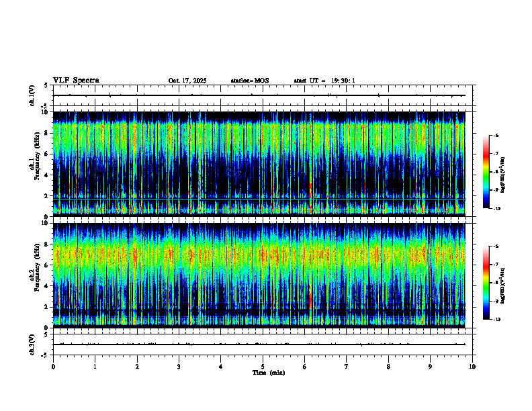
Task: Click the upper color scale bar for ch.1
Action: [x=486, y=172]
